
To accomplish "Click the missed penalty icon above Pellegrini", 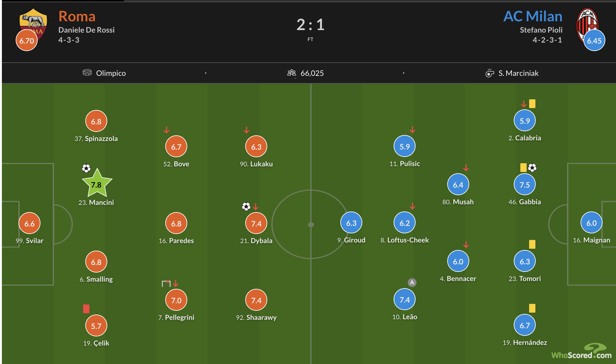I will pyautogui.click(x=166, y=283).
